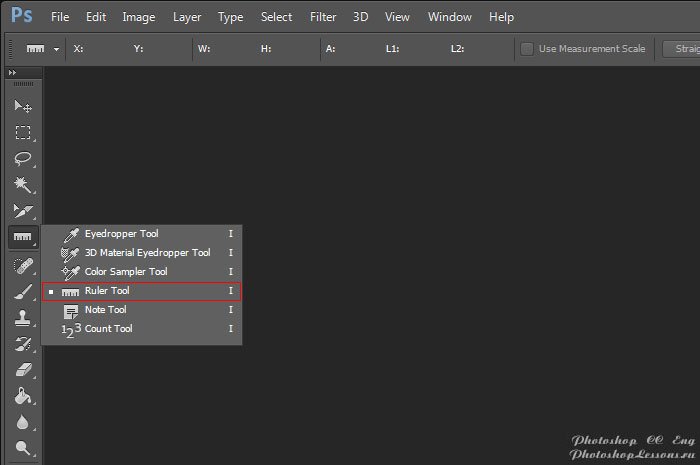
Task: Enable the Use Measurement Scale checkbox
Action: 527,48
